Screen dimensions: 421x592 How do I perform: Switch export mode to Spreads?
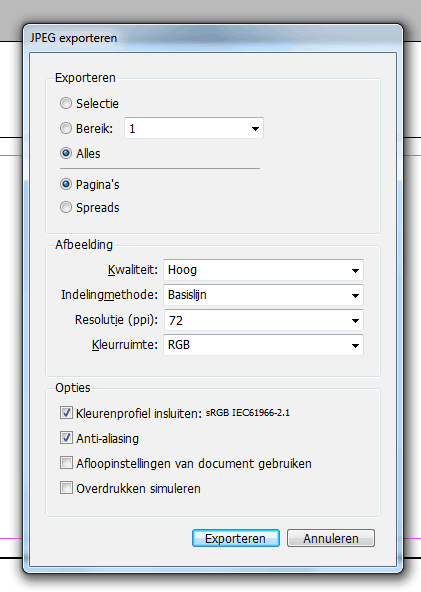pos(66,208)
